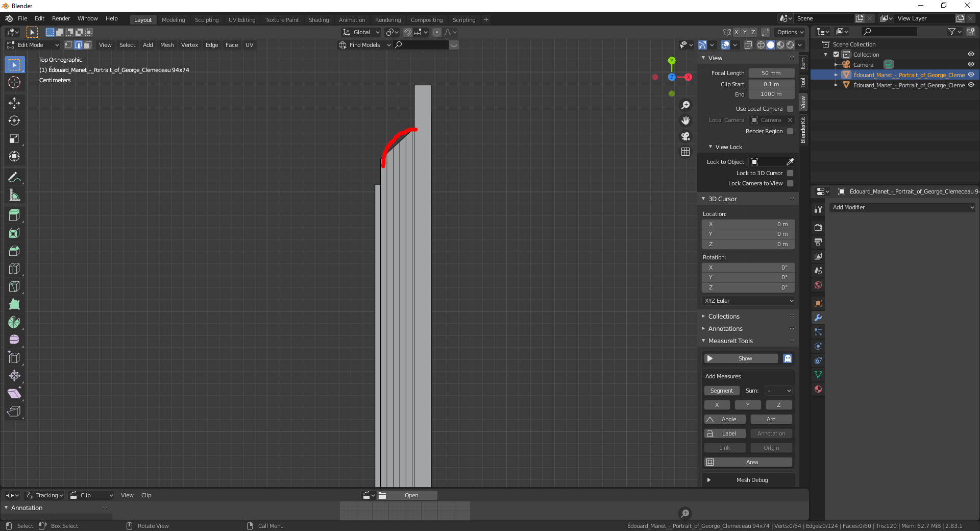Adjust clip End 1000 m field

click(x=771, y=94)
